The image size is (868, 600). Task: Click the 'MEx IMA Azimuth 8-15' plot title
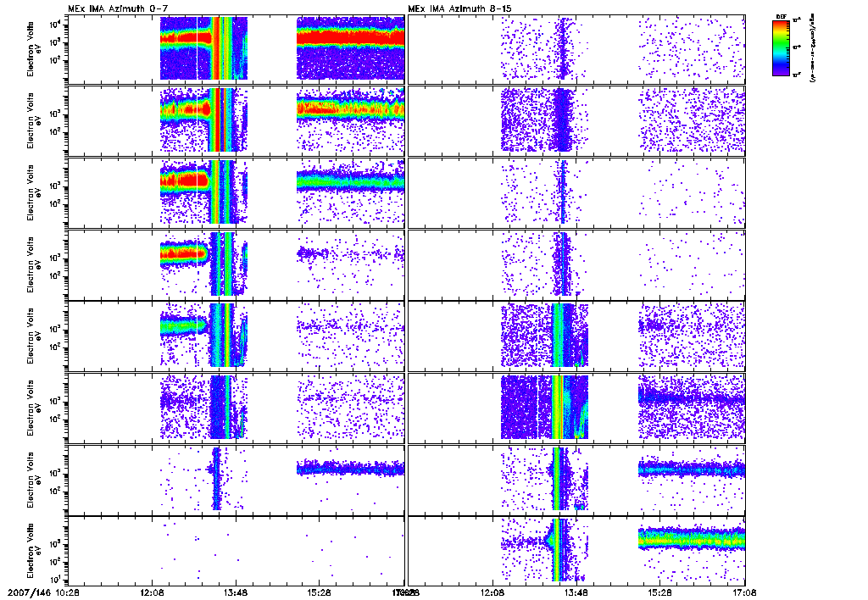(462, 8)
